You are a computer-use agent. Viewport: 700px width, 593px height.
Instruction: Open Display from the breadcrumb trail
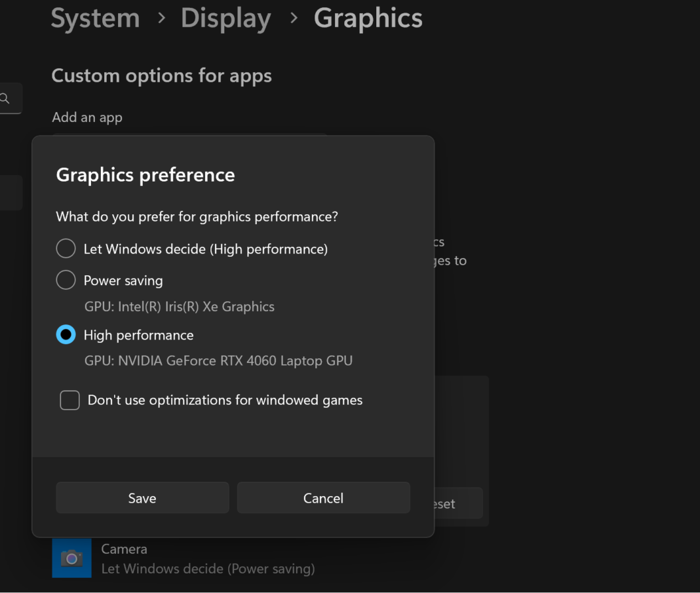coord(225,18)
